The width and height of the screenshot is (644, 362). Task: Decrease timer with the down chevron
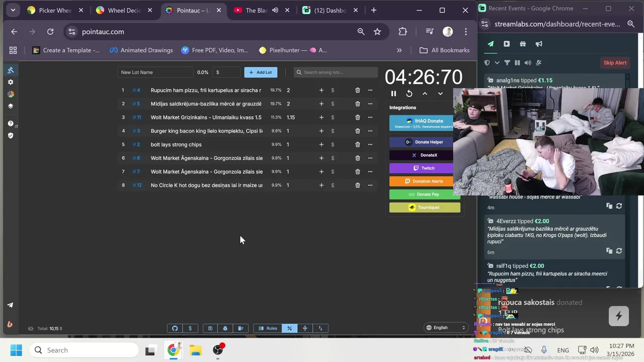(440, 94)
